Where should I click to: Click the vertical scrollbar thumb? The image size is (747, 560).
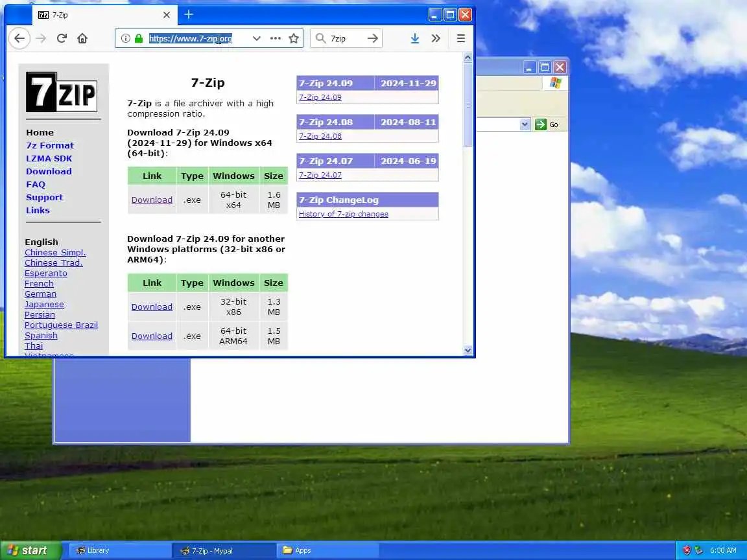tap(468, 105)
